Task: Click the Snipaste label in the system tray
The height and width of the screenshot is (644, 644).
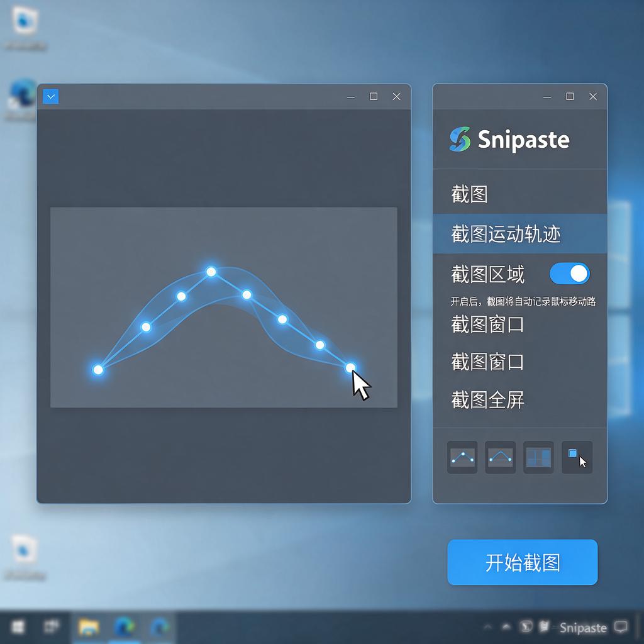Action: [x=583, y=628]
